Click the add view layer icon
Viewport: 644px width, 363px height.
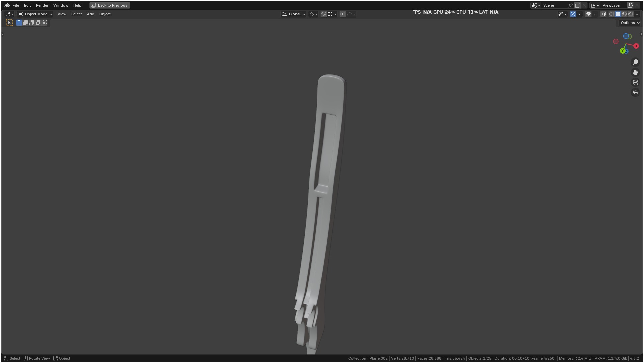630,5
